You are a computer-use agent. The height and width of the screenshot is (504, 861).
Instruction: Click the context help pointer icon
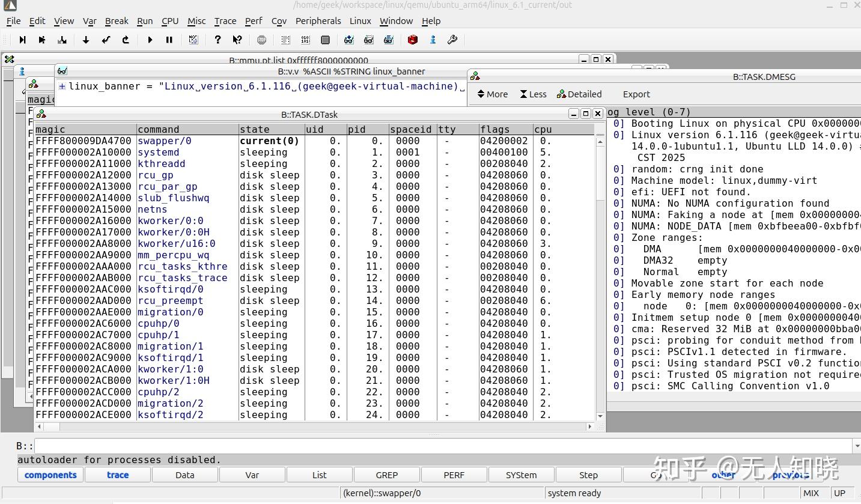tap(237, 40)
